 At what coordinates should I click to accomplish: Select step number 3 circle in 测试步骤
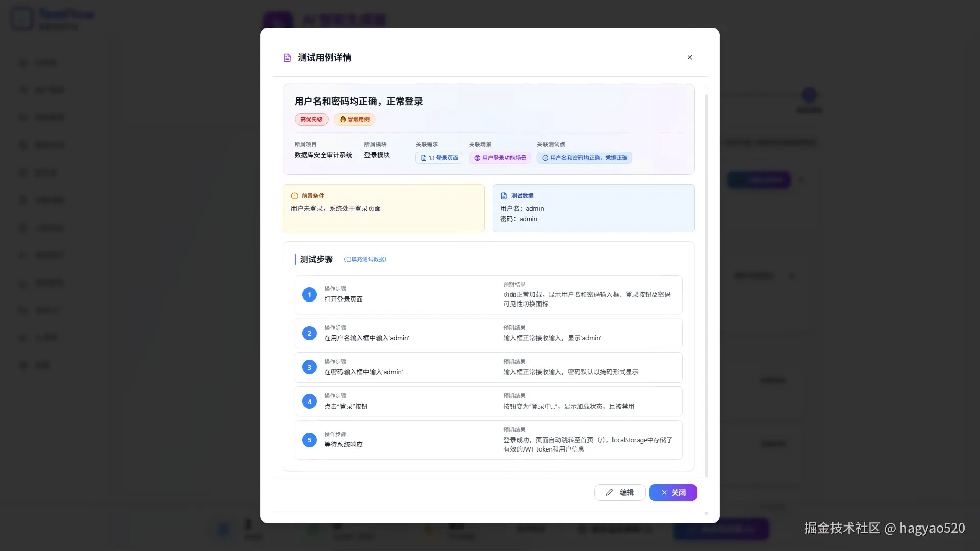(x=309, y=367)
